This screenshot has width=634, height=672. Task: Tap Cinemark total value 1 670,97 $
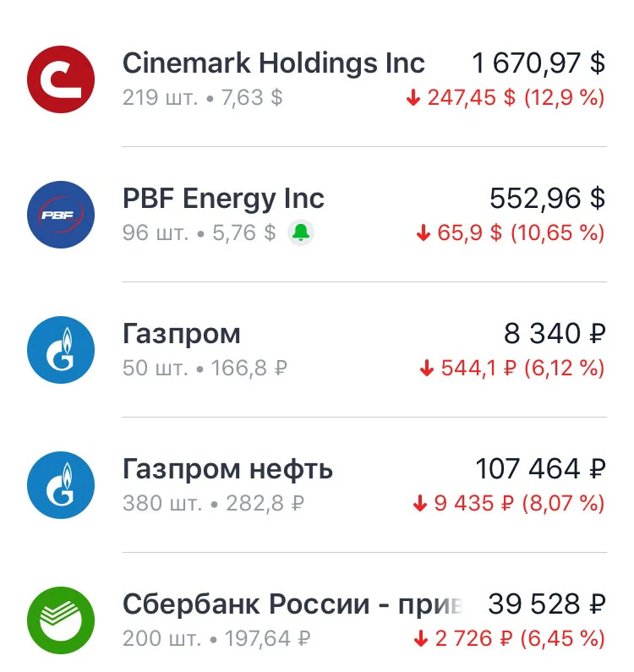(x=538, y=63)
